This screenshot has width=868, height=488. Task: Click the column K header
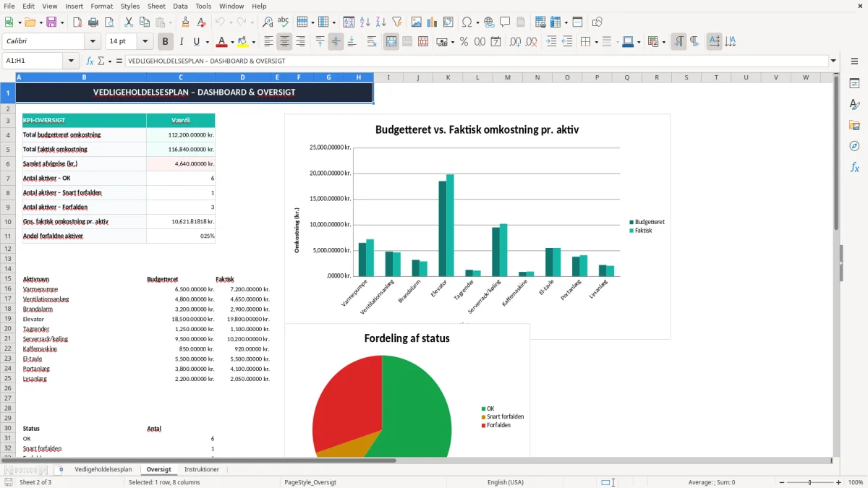tap(448, 77)
